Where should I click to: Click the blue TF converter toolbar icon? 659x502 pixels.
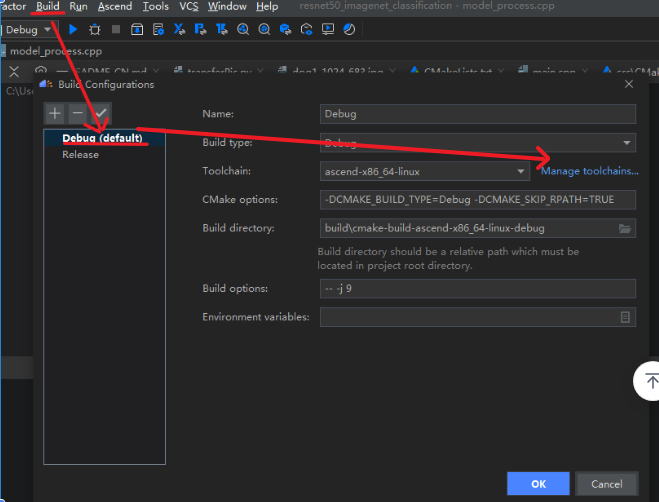coord(221,29)
